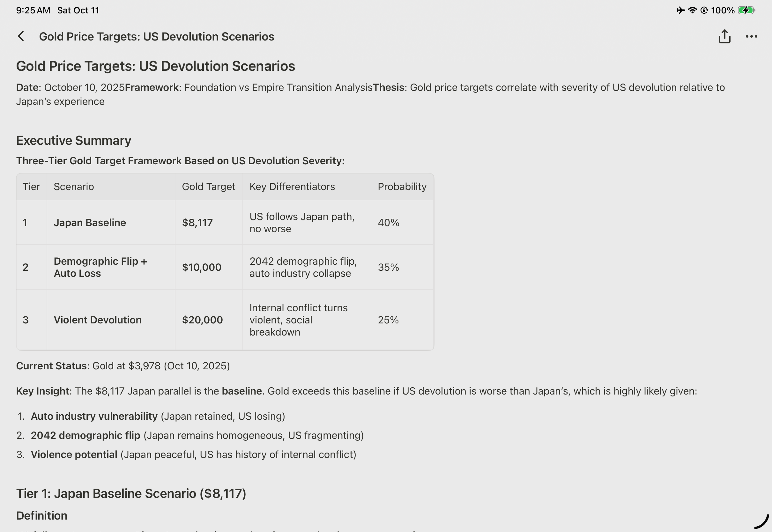772x532 pixels.
Task: Click the 9:25 AM clock
Action: coord(33,10)
